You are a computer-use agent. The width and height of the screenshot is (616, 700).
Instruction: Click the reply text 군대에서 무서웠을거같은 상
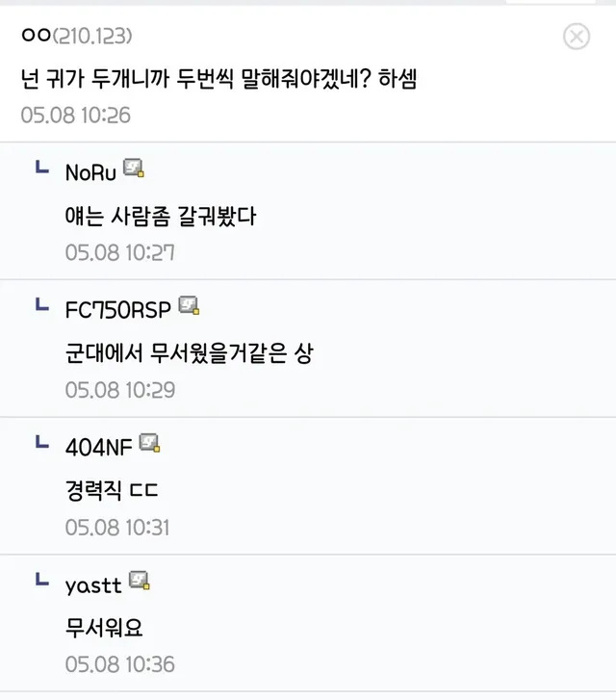(189, 353)
